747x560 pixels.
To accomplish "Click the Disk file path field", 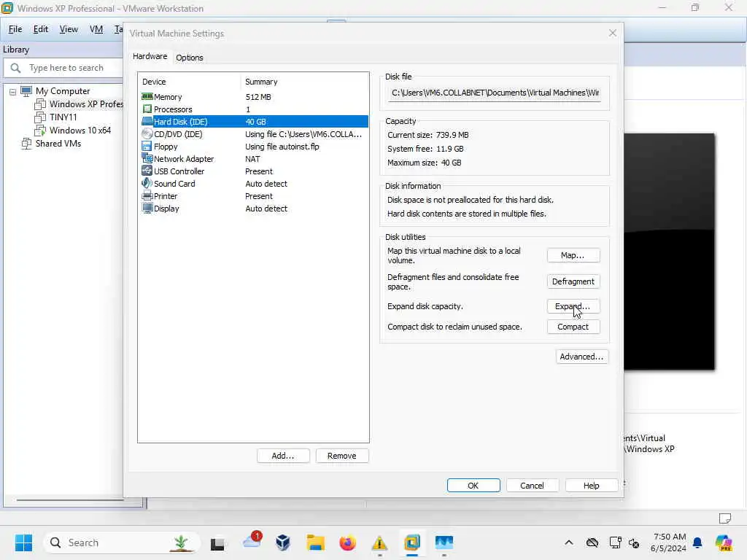I will [x=495, y=93].
